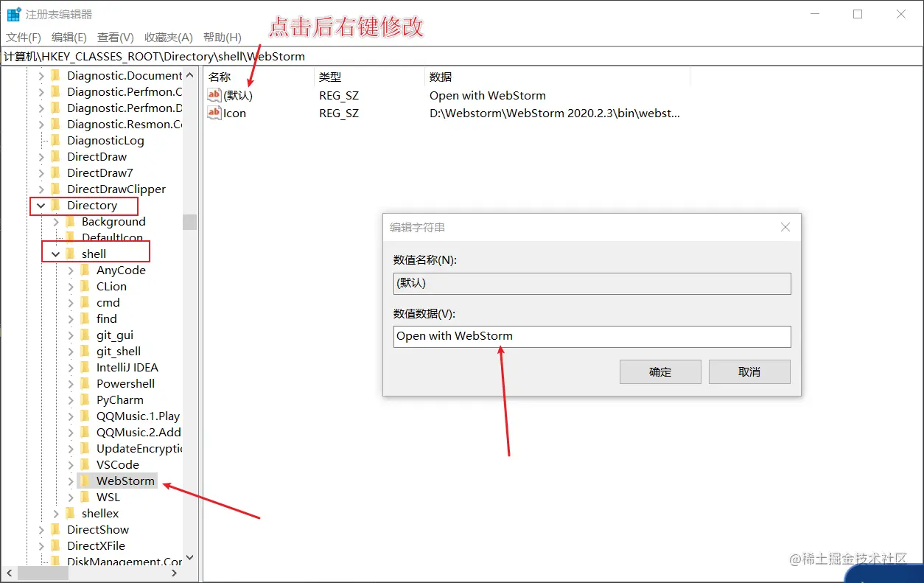This screenshot has width=924, height=583.
Task: Click the folder icon beside AnyCode
Action: tap(85, 270)
